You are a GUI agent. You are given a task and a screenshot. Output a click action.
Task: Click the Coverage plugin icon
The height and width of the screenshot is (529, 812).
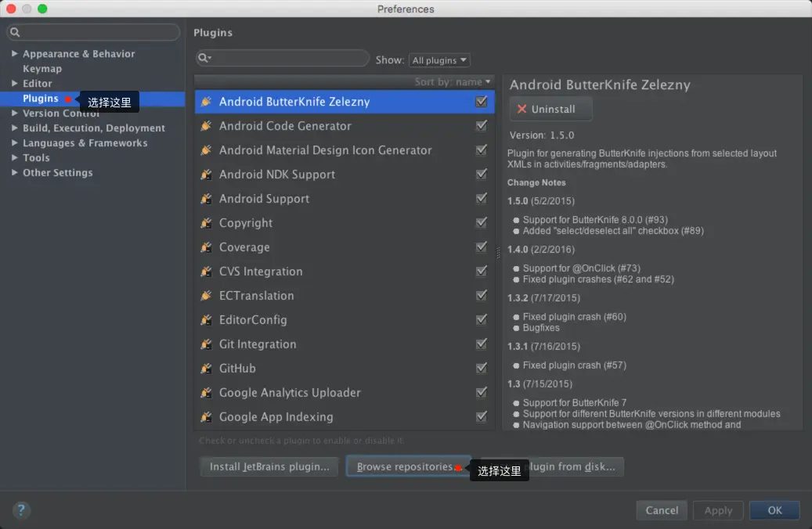pyautogui.click(x=206, y=247)
